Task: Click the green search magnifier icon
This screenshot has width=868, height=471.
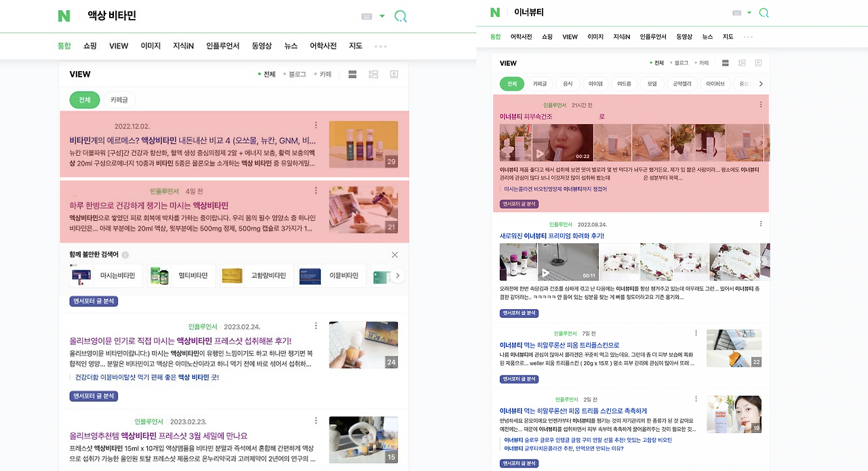Action: (x=401, y=16)
